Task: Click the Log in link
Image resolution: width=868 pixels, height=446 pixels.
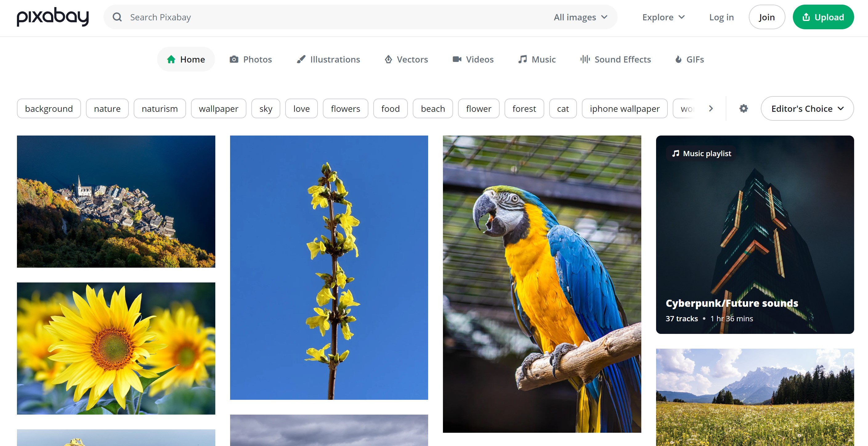Action: (721, 17)
